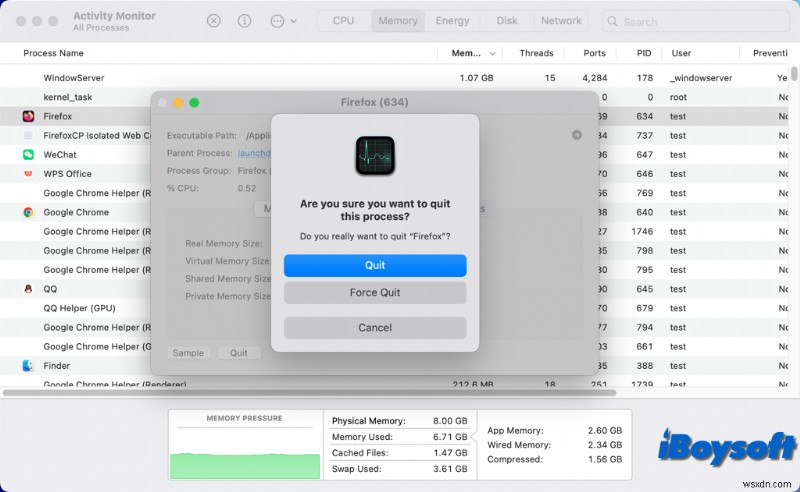This screenshot has height=492, width=800.
Task: Sort by Threads column header
Action: click(x=536, y=53)
